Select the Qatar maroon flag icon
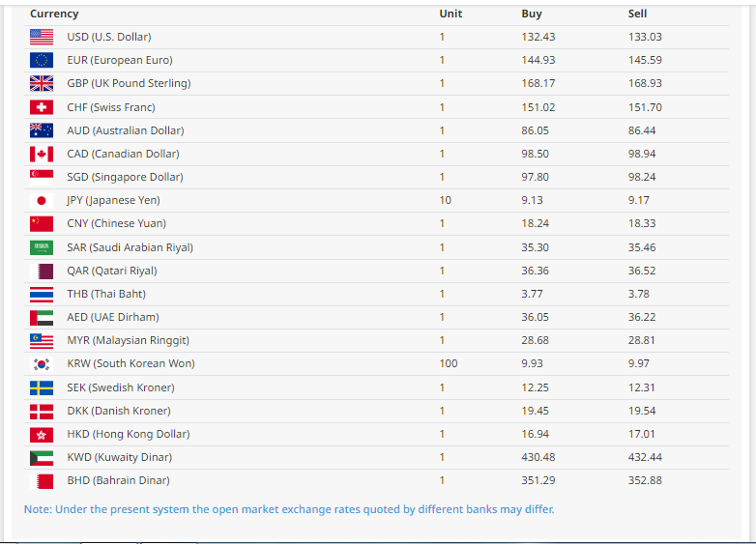This screenshot has height=544, width=756. [42, 271]
